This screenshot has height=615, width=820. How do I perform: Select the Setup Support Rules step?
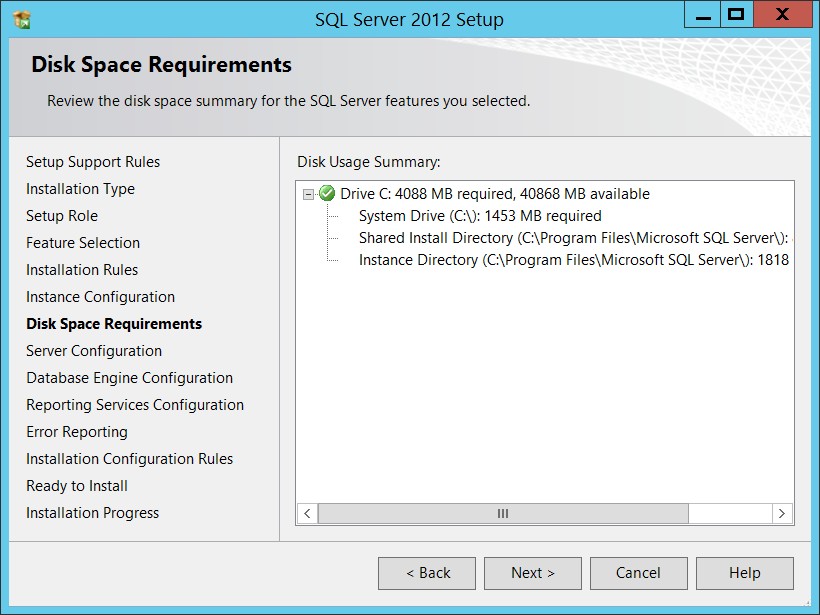point(93,162)
